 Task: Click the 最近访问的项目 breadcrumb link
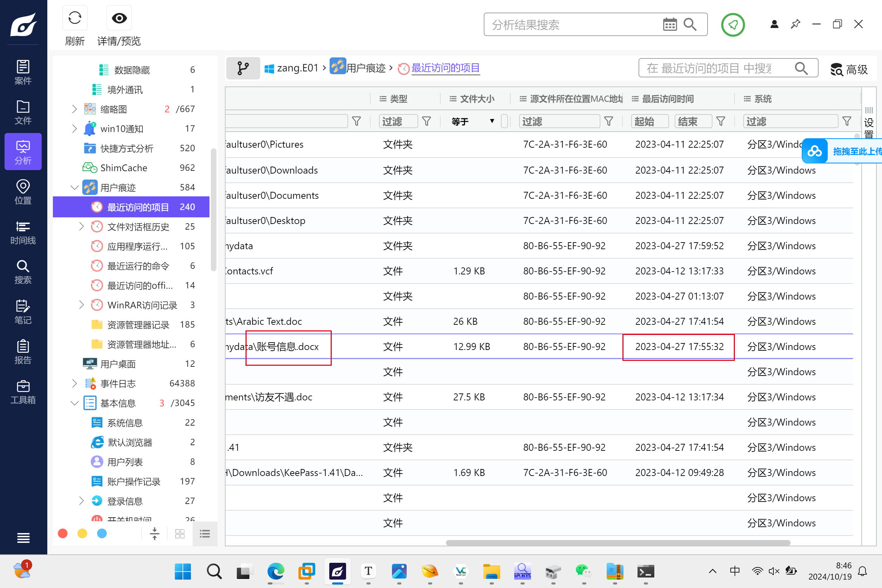click(x=446, y=68)
